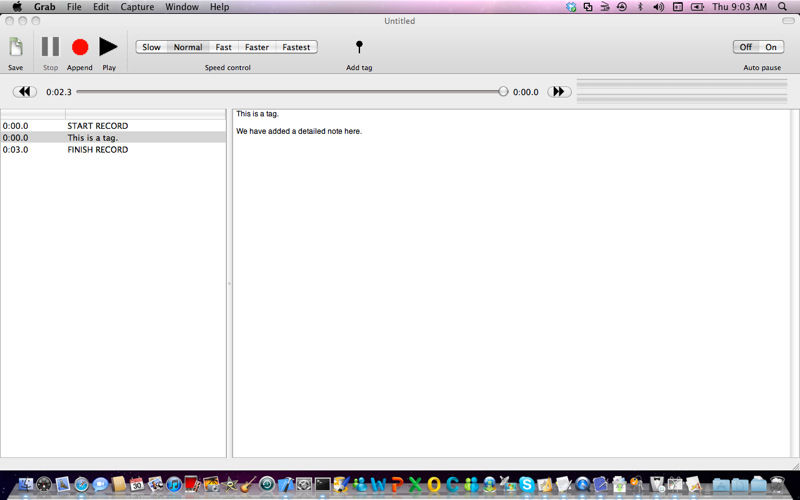The width and height of the screenshot is (800, 500).
Task: Click the volume icon in menu bar
Action: tap(658, 7)
